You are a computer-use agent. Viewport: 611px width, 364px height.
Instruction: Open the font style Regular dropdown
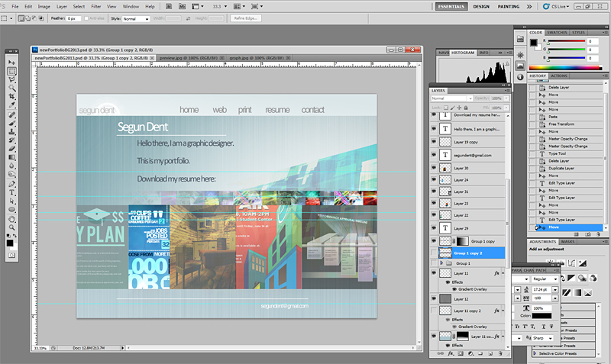pyautogui.click(x=545, y=279)
